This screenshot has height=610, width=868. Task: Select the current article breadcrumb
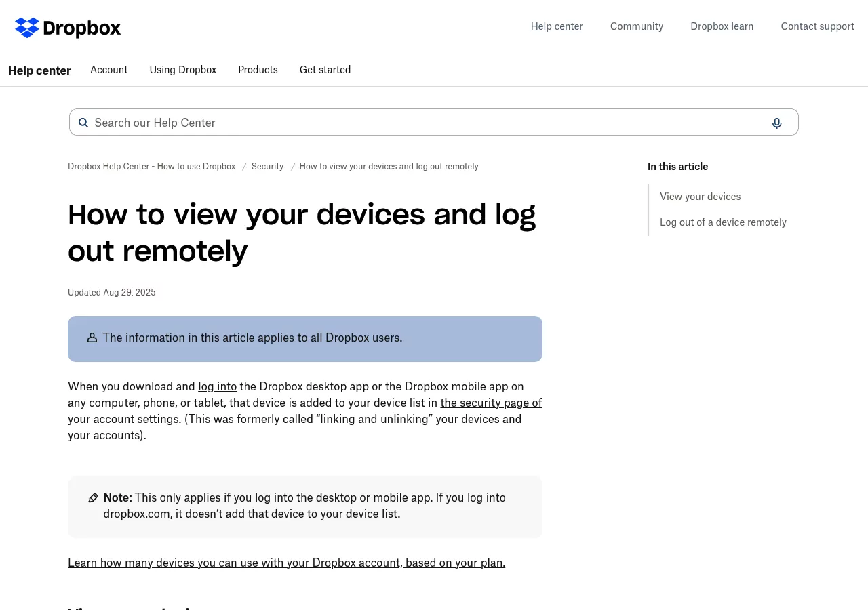[x=389, y=167]
